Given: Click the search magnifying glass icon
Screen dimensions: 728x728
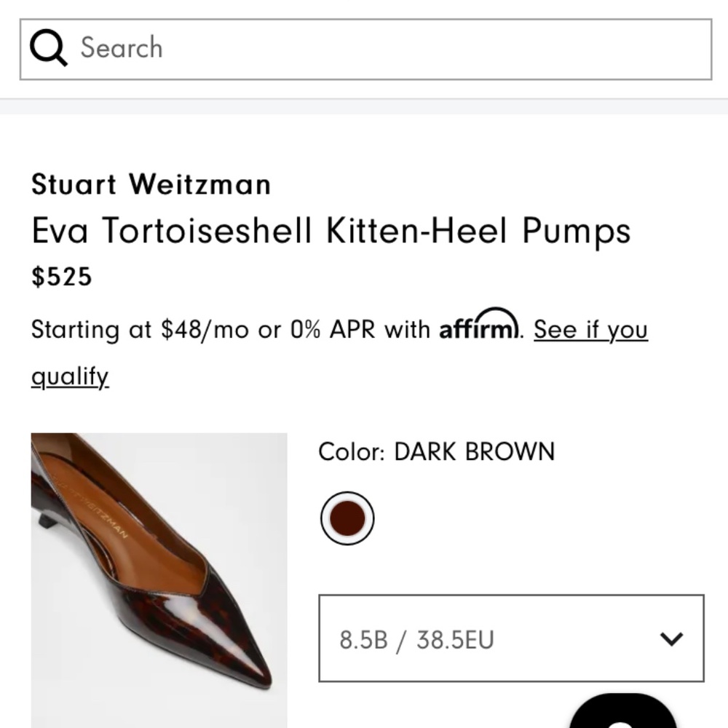Looking at the screenshot, I should pyautogui.click(x=48, y=47).
